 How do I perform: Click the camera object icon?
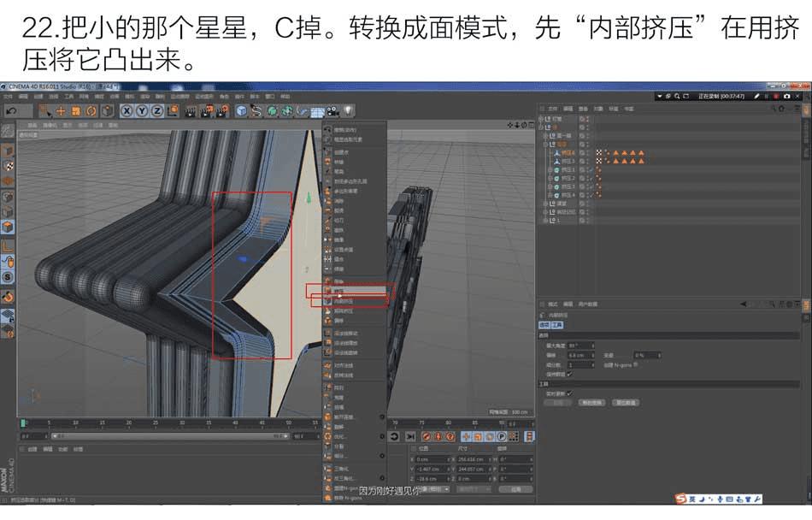click(332, 111)
